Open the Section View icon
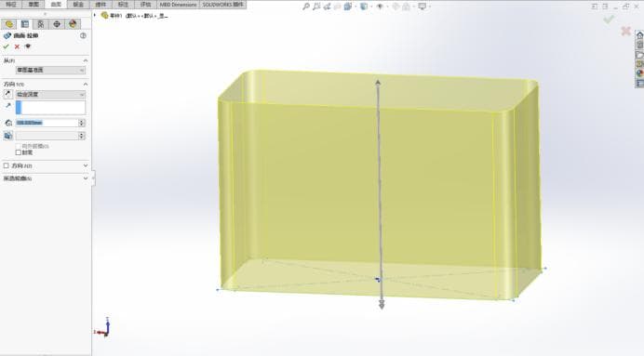 (337, 7)
